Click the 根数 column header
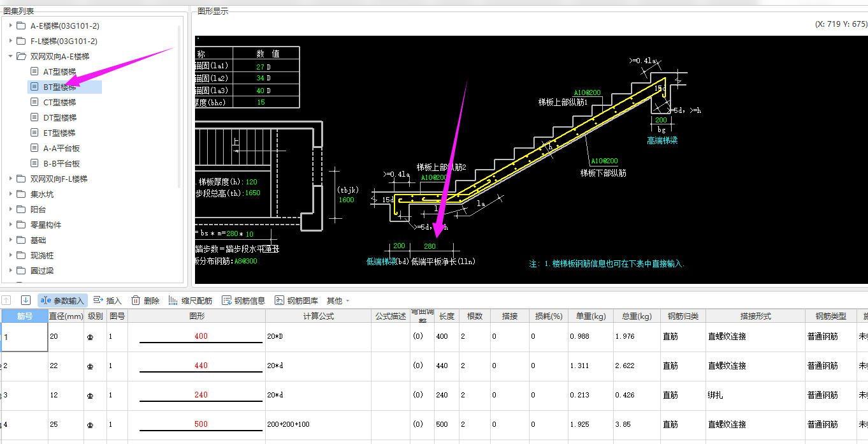868x444 pixels. 475,316
